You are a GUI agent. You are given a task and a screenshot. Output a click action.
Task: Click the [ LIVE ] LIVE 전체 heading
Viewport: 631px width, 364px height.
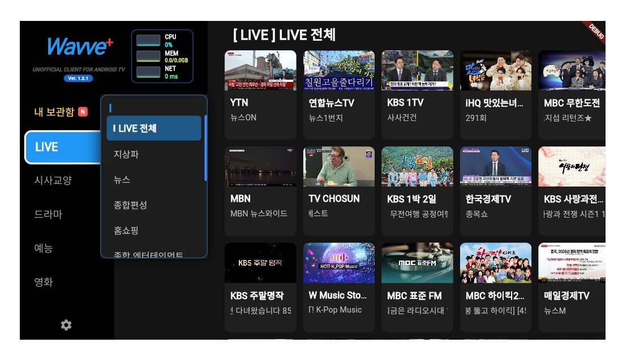284,35
